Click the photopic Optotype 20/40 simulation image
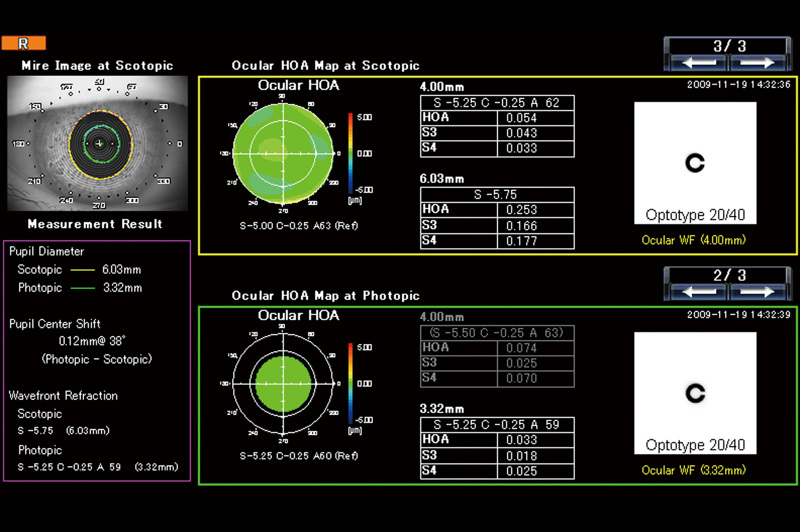 point(695,393)
